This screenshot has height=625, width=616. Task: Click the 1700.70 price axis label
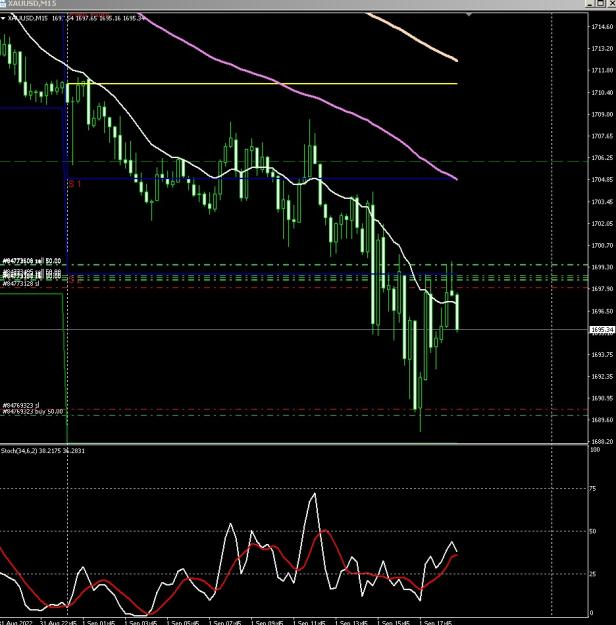pos(602,246)
